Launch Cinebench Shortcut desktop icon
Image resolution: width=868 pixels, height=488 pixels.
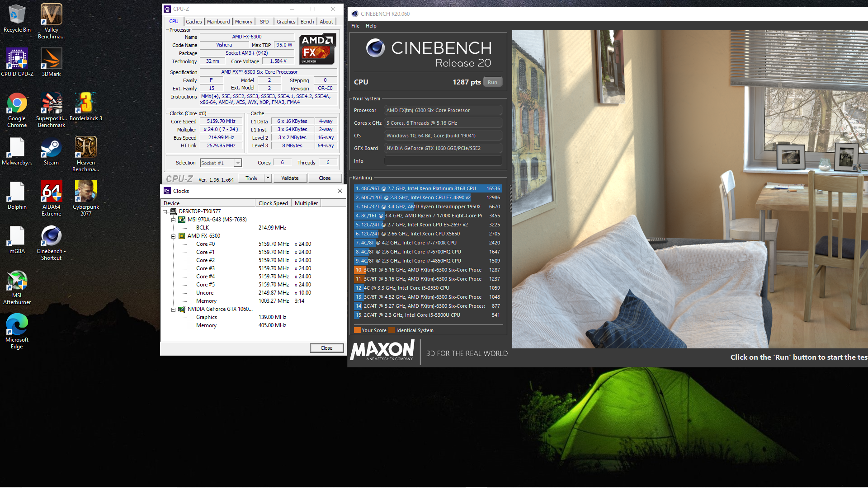pyautogui.click(x=51, y=243)
